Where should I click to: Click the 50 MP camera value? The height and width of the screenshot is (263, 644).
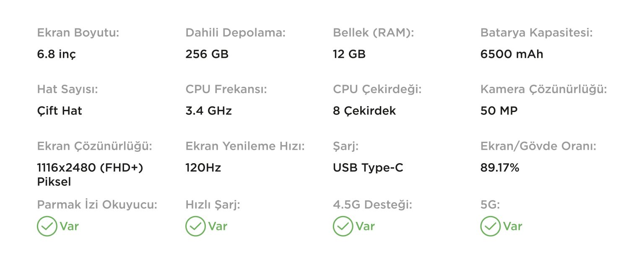499,111
